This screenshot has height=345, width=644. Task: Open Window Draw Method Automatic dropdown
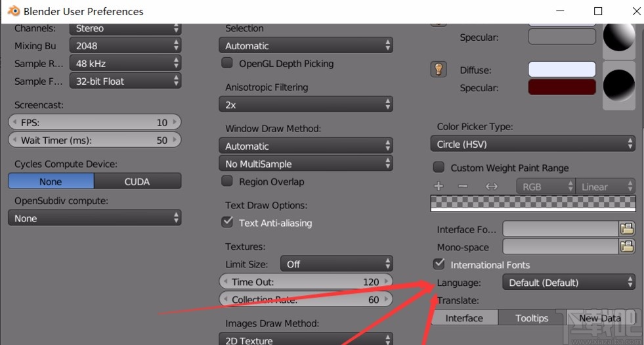click(x=305, y=146)
